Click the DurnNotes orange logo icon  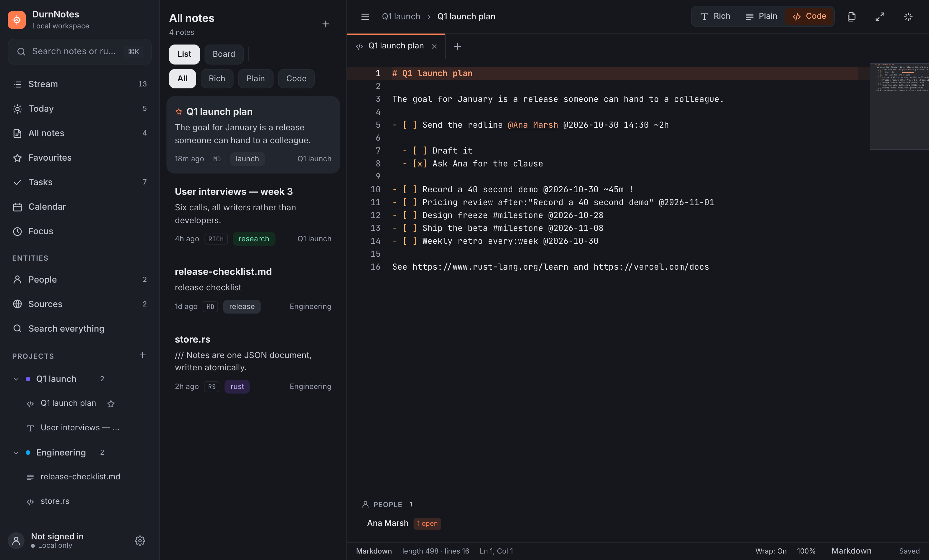[16, 20]
